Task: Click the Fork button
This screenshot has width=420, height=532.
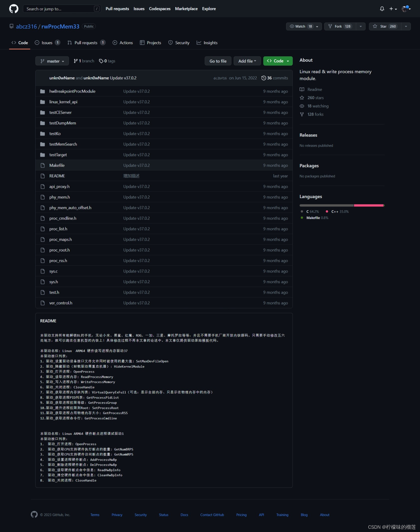Action: click(x=340, y=26)
